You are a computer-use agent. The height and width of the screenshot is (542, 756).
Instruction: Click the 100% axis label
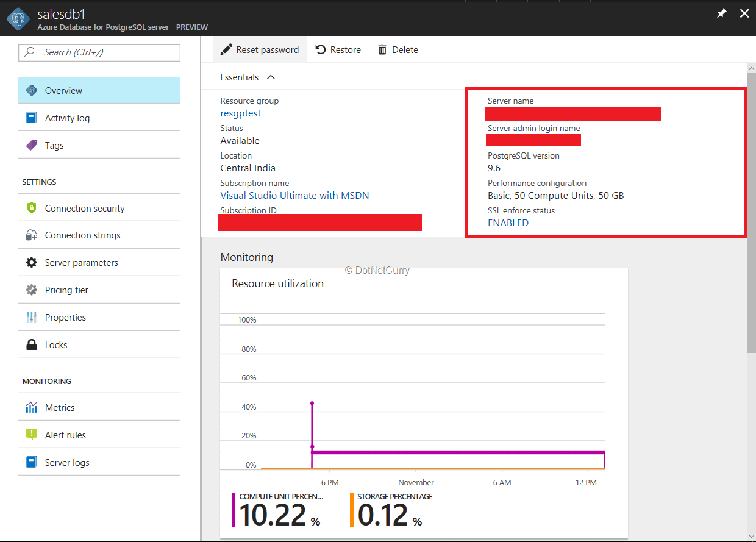coord(246,319)
